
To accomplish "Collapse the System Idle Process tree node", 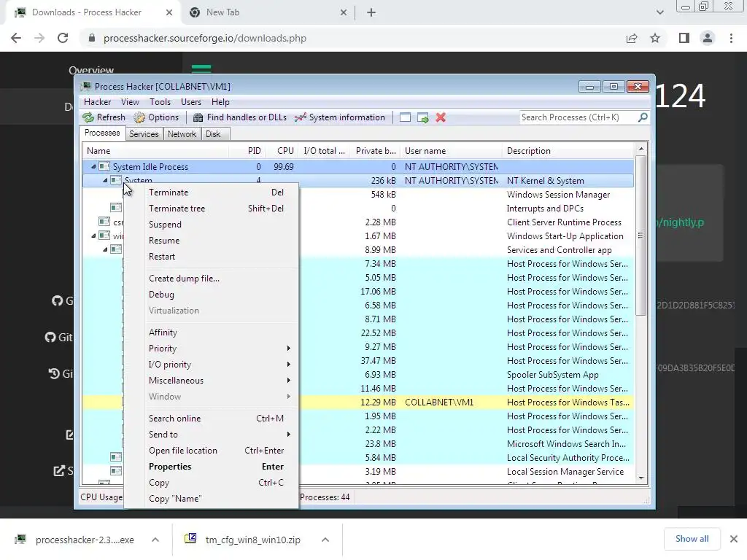I will (x=93, y=167).
